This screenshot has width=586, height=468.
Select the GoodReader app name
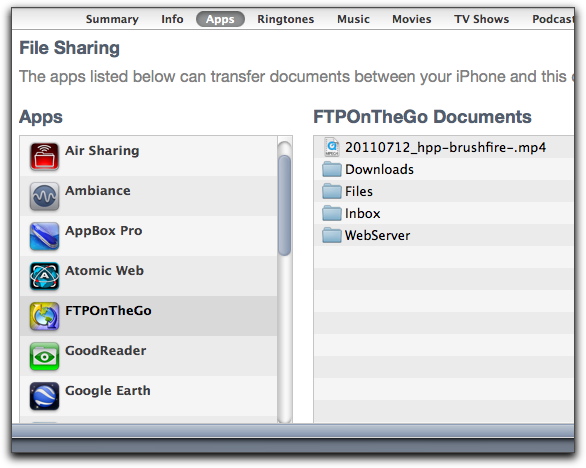[105, 351]
